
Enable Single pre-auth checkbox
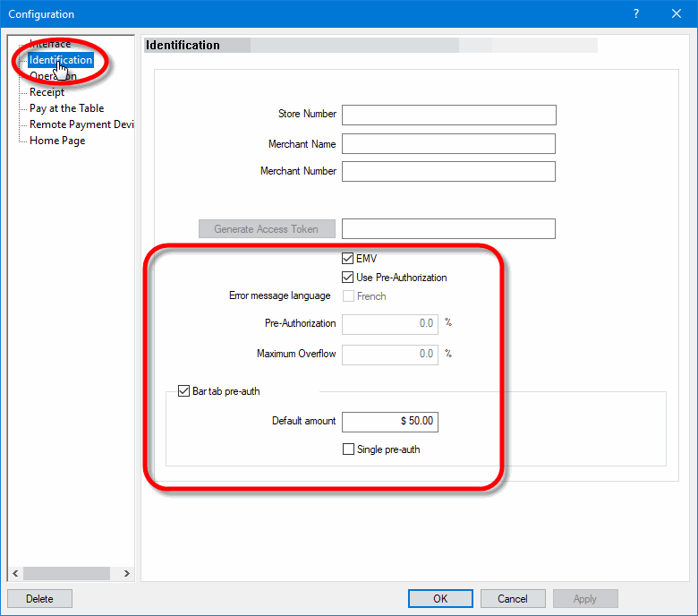pos(349,449)
